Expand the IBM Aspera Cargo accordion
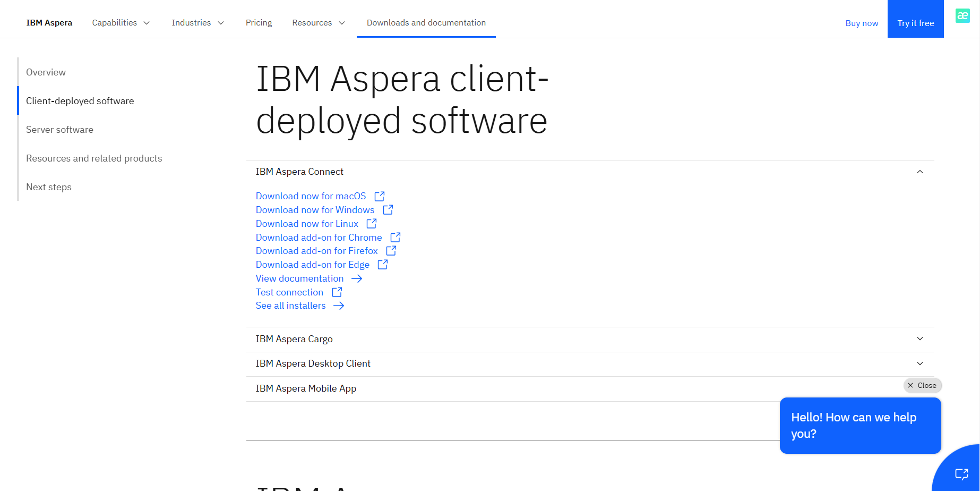Image resolution: width=980 pixels, height=491 pixels. pos(920,339)
